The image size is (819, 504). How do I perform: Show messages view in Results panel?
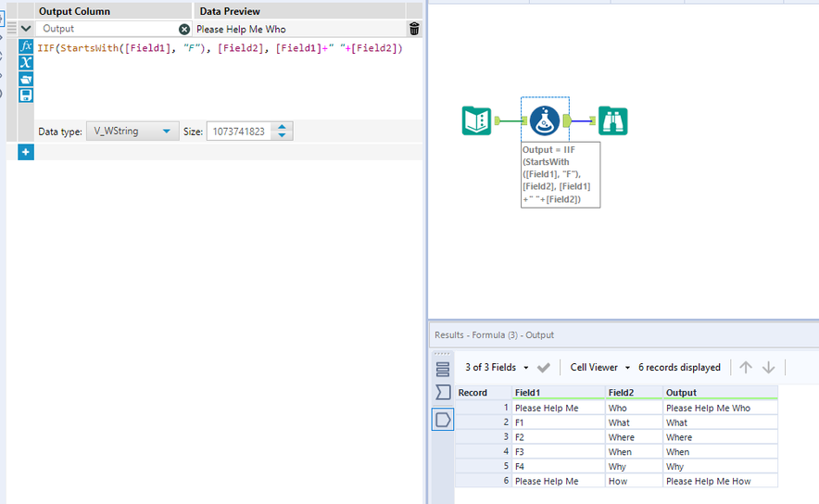(443, 369)
